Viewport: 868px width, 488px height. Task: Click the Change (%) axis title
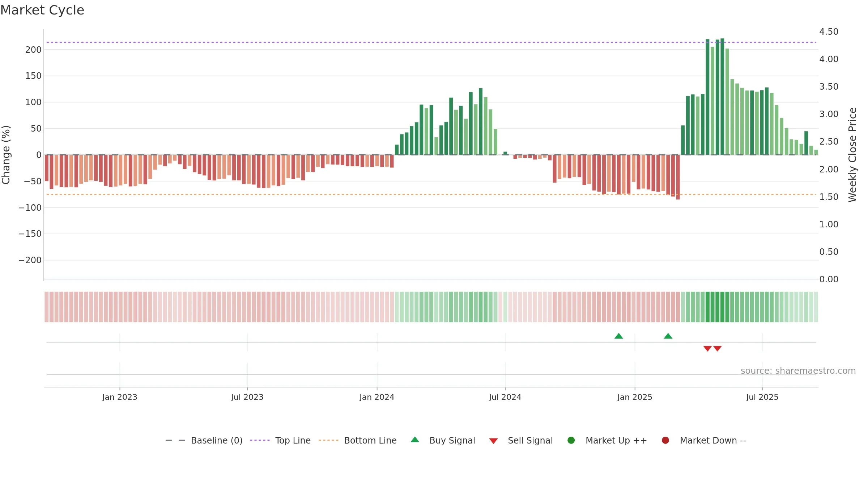point(6,155)
